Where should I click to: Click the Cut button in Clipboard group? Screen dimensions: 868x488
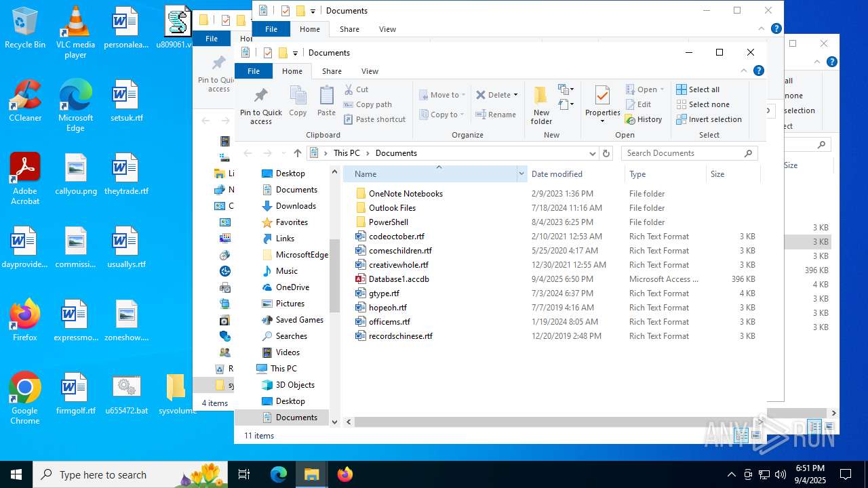pos(356,89)
